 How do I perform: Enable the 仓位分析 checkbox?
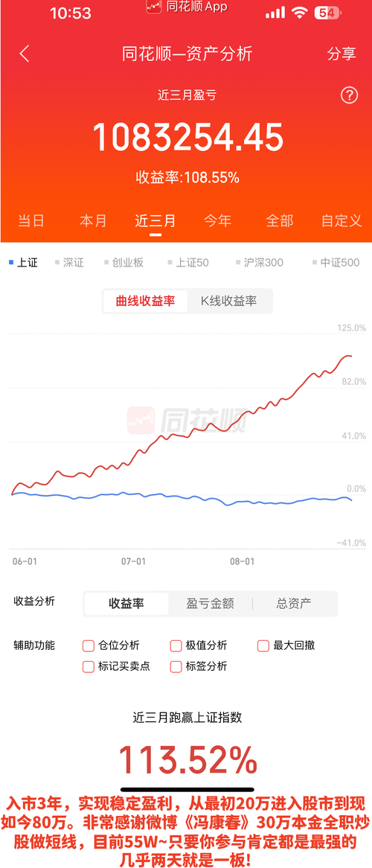coord(89,645)
